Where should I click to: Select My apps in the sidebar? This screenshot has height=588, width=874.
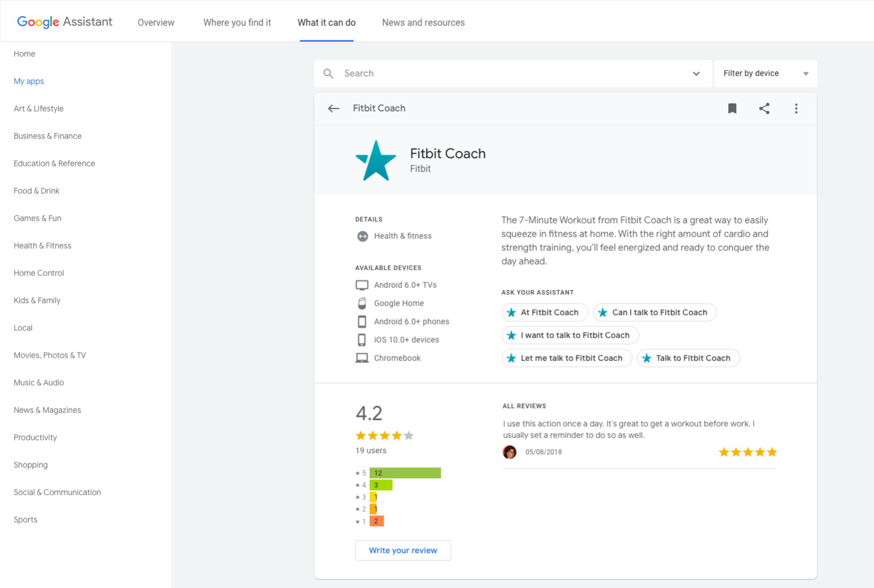pos(29,81)
